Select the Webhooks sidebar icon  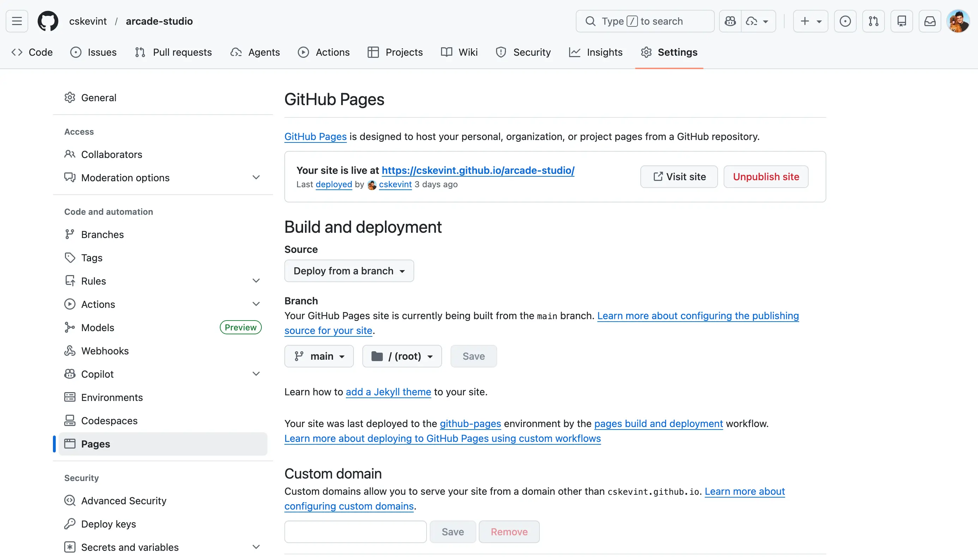click(x=70, y=351)
